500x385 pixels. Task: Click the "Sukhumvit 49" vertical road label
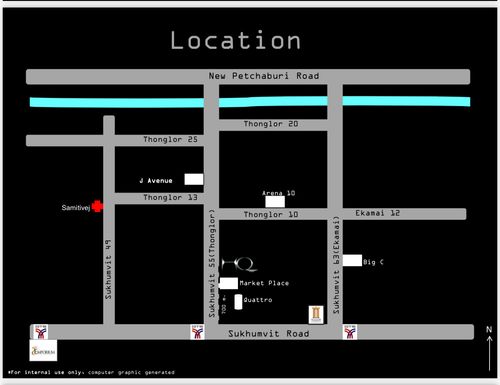pos(108,269)
